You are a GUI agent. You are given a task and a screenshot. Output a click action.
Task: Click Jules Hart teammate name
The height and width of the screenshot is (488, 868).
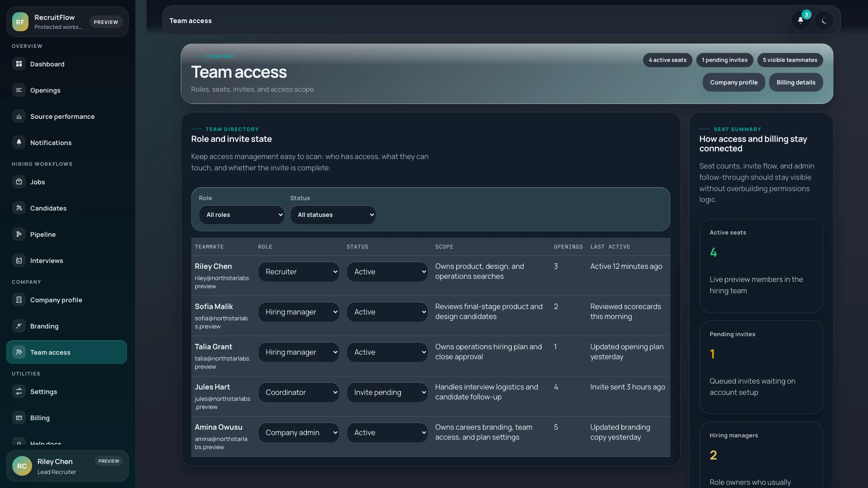(212, 387)
